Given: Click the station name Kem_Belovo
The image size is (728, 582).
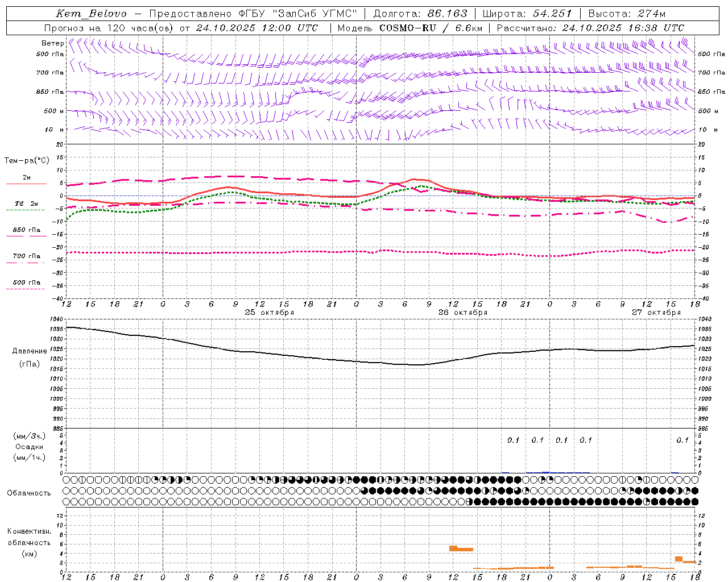Looking at the screenshot, I should click(x=92, y=14).
